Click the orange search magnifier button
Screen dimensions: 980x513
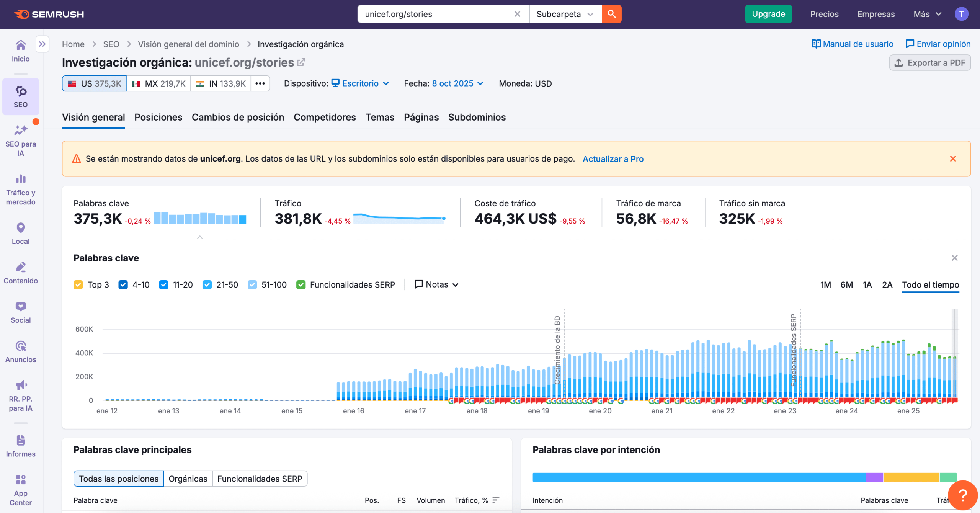(x=611, y=14)
